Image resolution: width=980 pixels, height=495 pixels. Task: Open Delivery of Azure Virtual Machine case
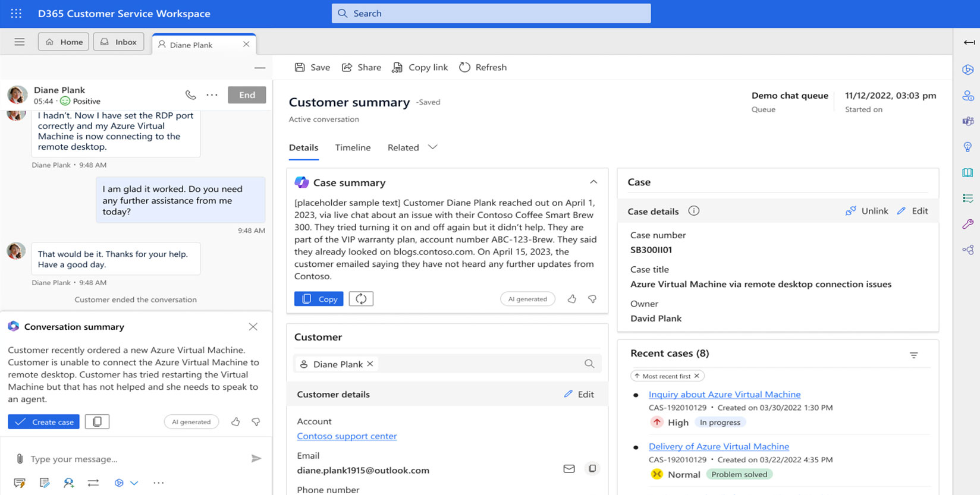[x=719, y=446]
